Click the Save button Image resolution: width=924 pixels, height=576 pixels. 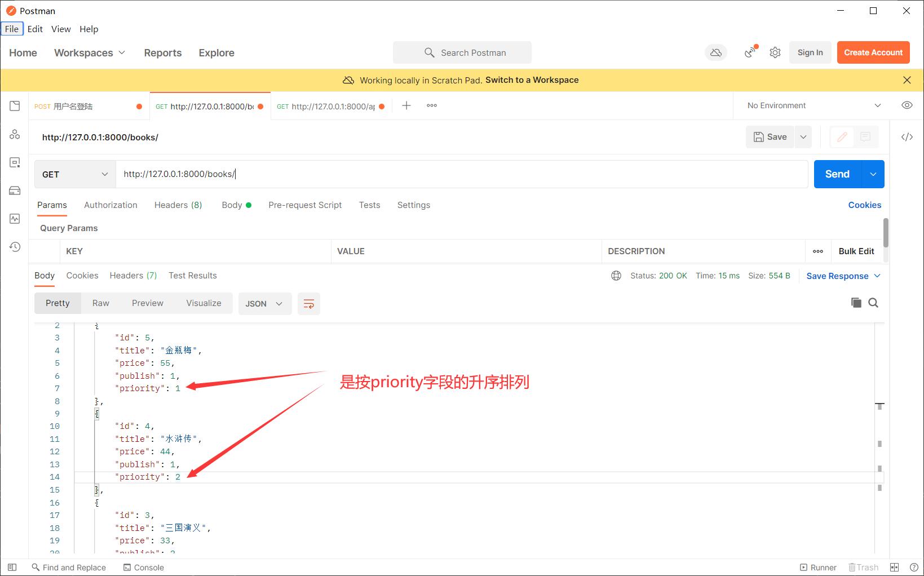pos(770,137)
